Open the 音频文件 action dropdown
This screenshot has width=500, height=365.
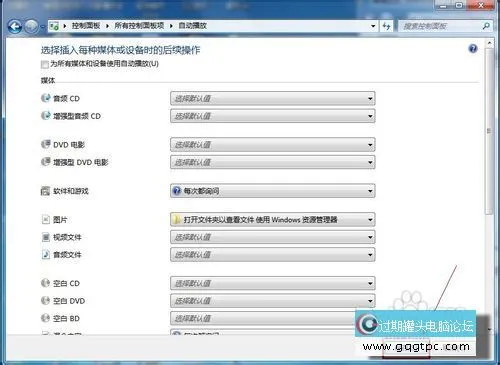273,255
